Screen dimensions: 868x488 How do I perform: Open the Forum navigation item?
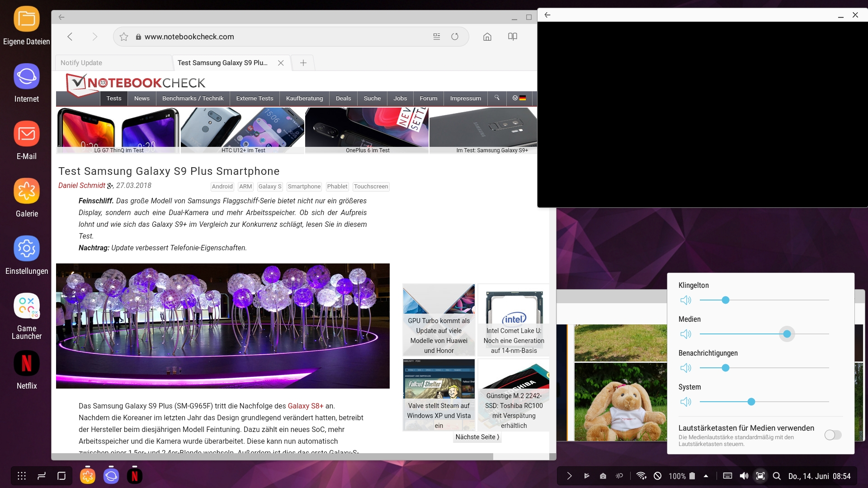click(428, 98)
